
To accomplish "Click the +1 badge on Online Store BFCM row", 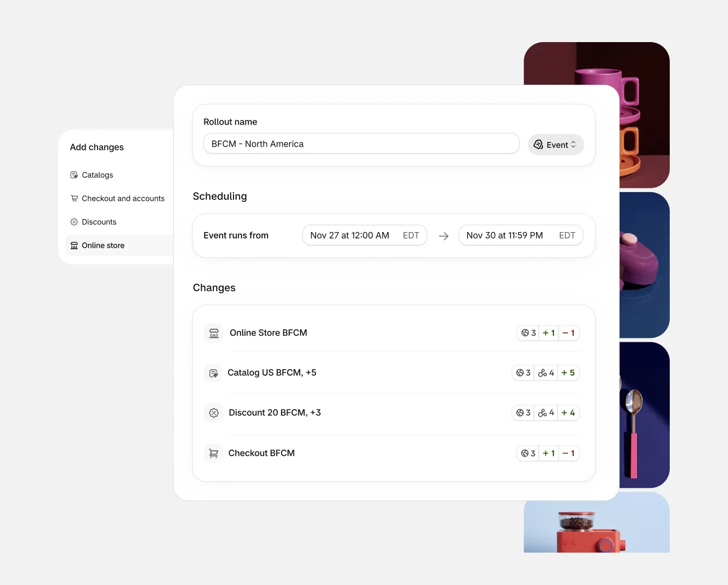I will (549, 333).
